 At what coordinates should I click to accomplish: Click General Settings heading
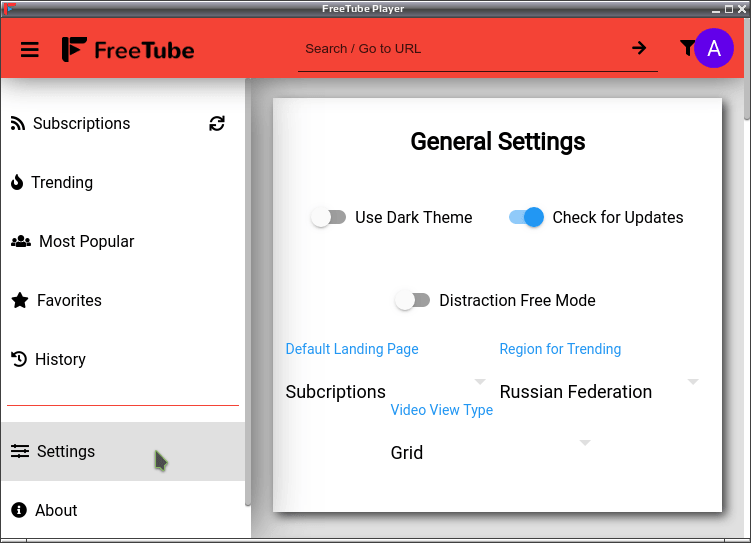(x=498, y=141)
